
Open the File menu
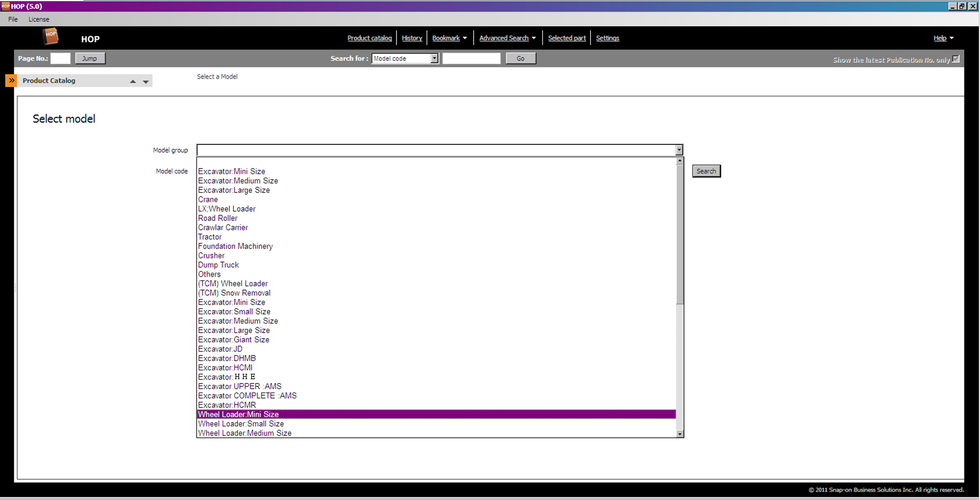[x=13, y=19]
